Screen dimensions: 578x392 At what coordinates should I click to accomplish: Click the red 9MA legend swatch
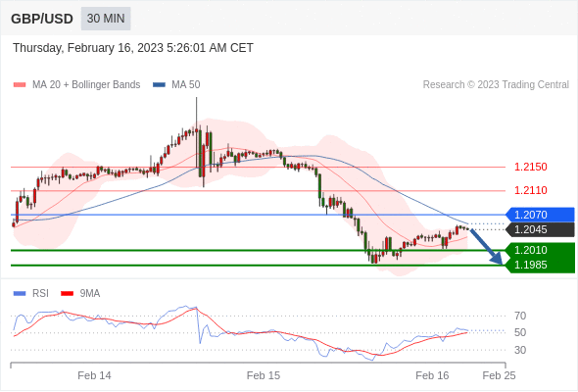tap(67, 294)
